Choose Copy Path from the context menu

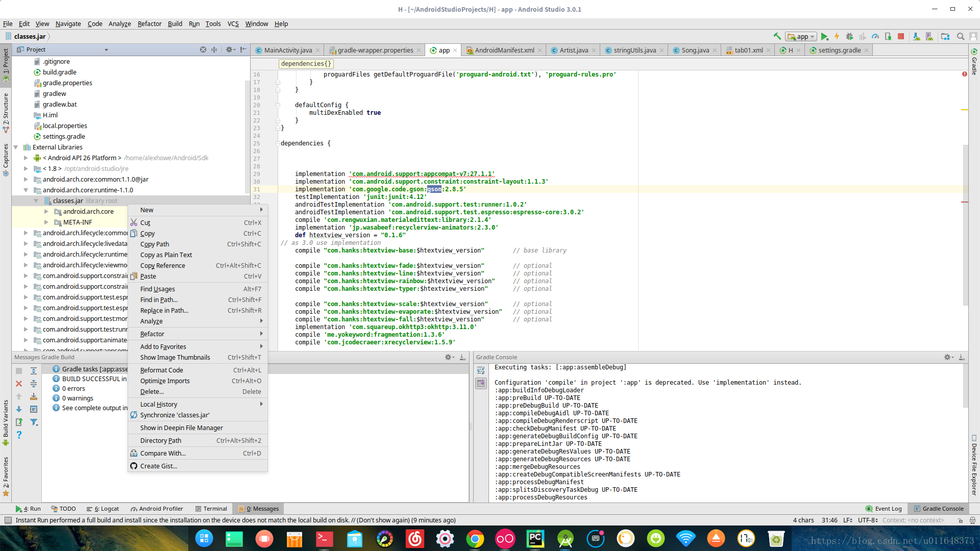pos(198,244)
